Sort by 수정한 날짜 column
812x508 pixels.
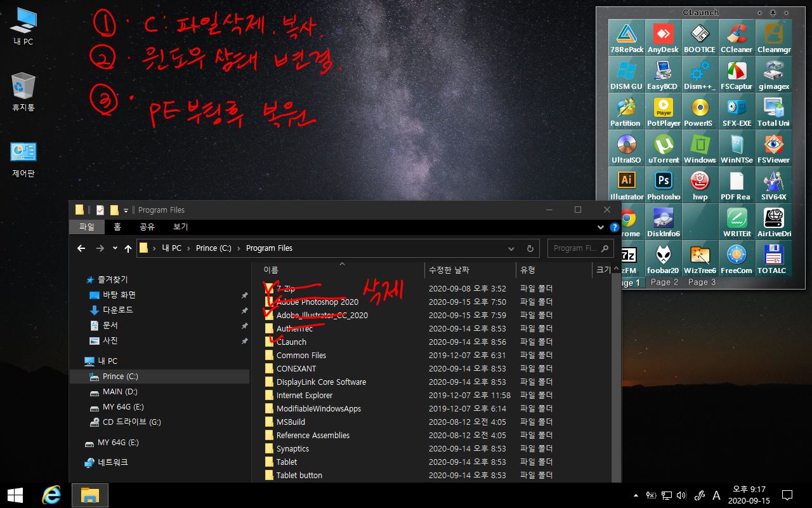[470, 270]
